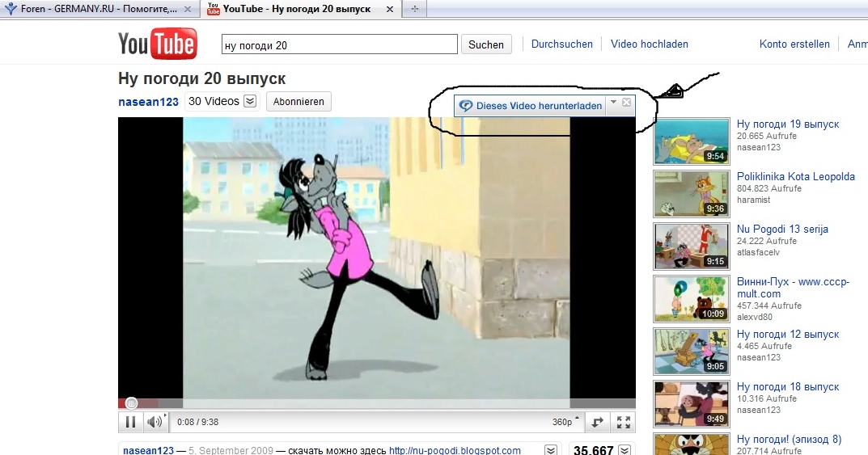Click Poliklinika Kota Leopolda title

point(795,176)
